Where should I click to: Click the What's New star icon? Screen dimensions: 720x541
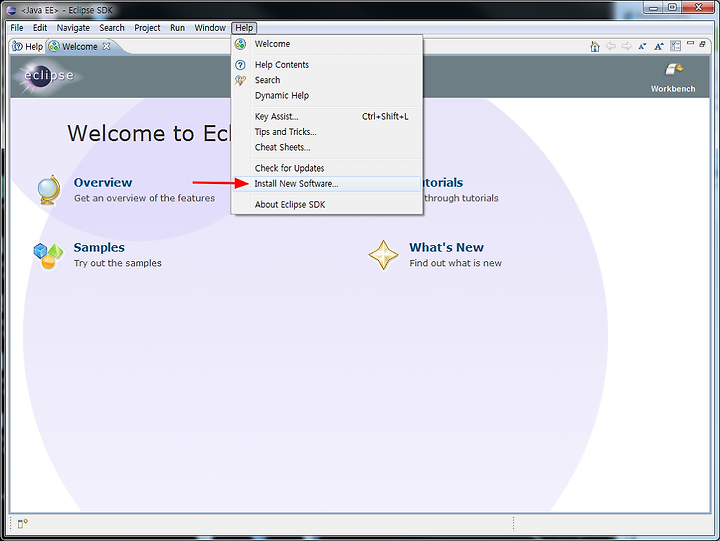(x=383, y=255)
